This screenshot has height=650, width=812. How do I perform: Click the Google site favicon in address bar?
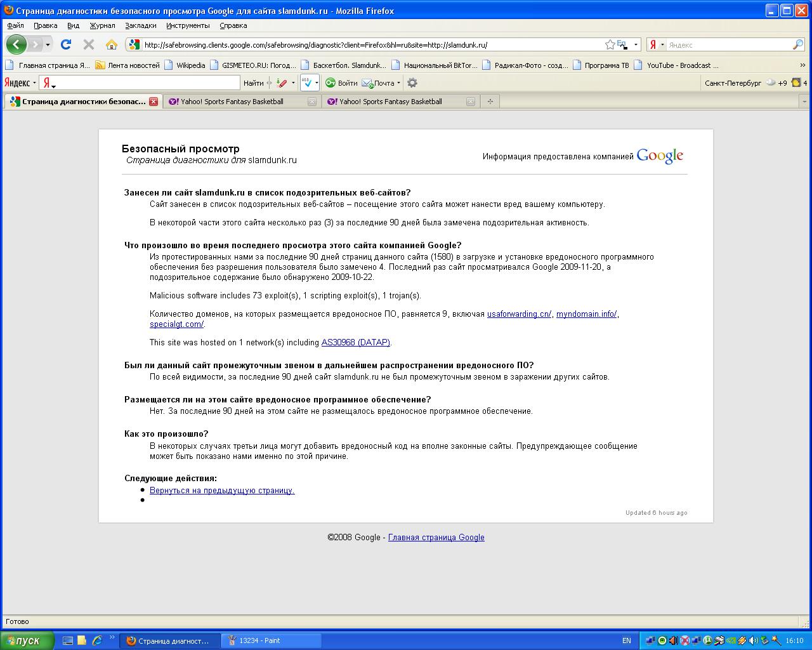[134, 44]
